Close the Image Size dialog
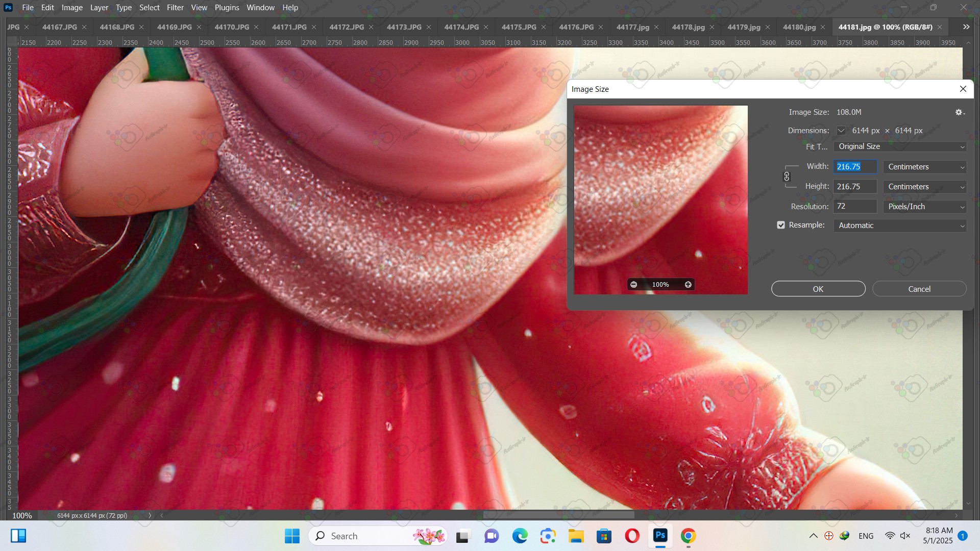 pyautogui.click(x=963, y=89)
